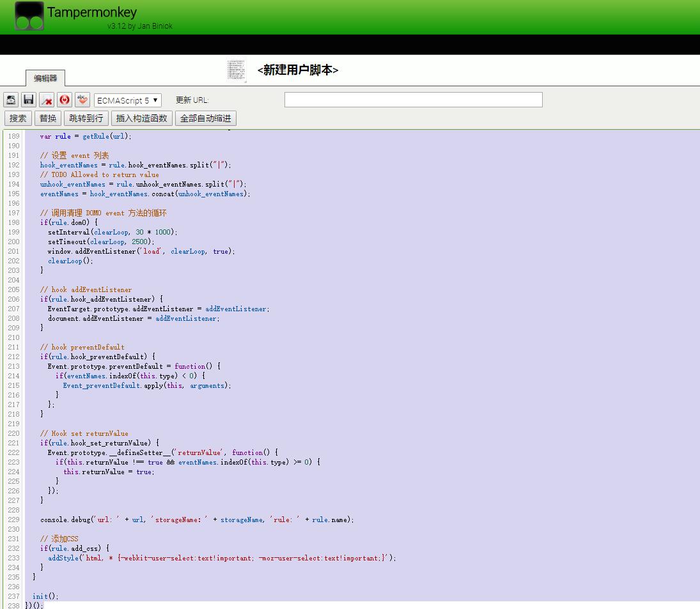700x609 pixels.
Task: Click the floppy disk save icon
Action: click(29, 100)
